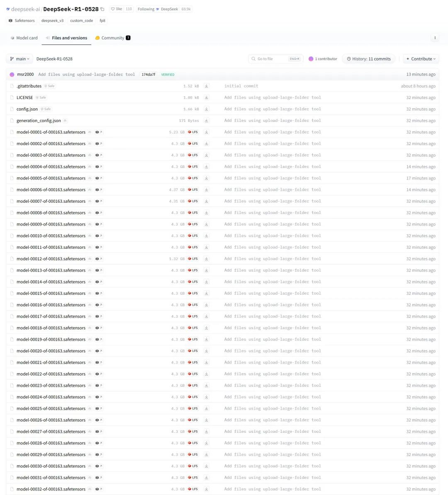
Task: Download model-00009-of-000163.safetensors
Action: click(x=206, y=224)
